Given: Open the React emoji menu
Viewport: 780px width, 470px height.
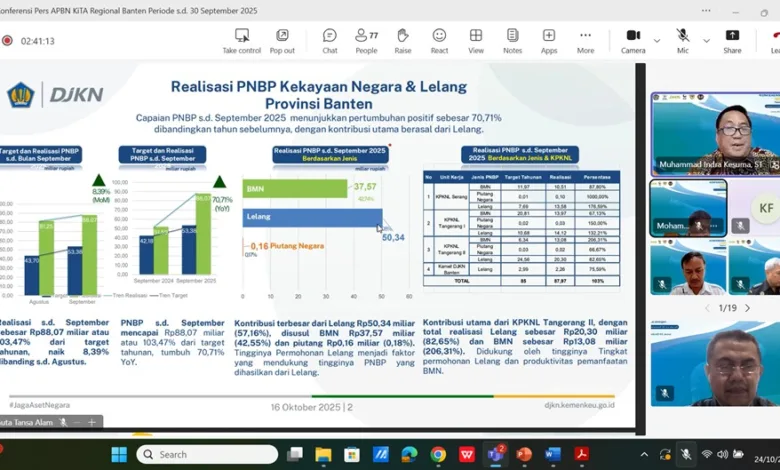Looking at the screenshot, I should tap(439, 39).
